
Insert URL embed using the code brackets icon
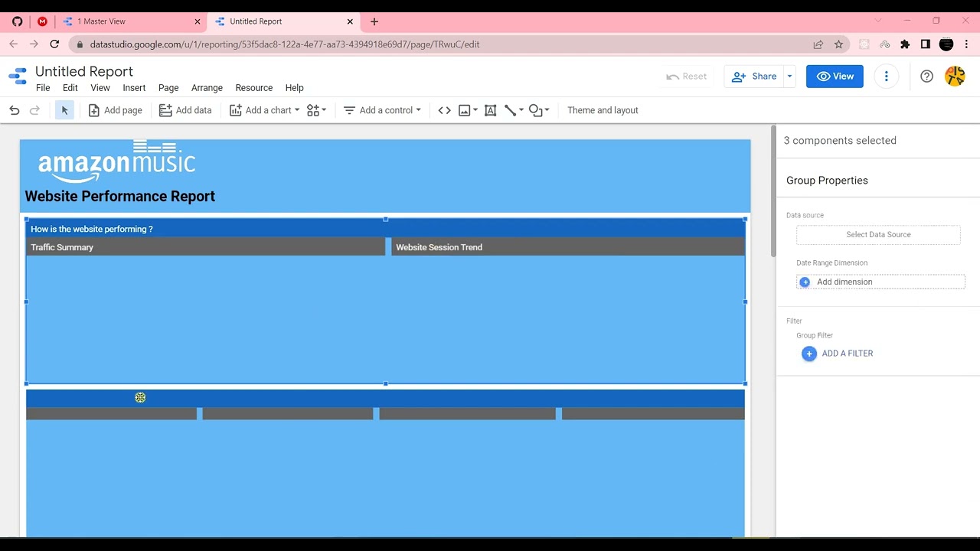click(x=444, y=110)
